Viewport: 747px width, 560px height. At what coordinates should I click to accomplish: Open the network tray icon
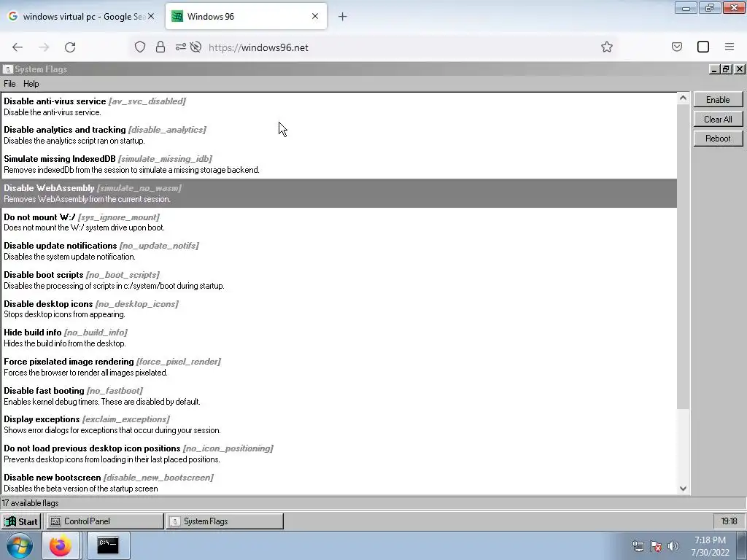coord(638,546)
